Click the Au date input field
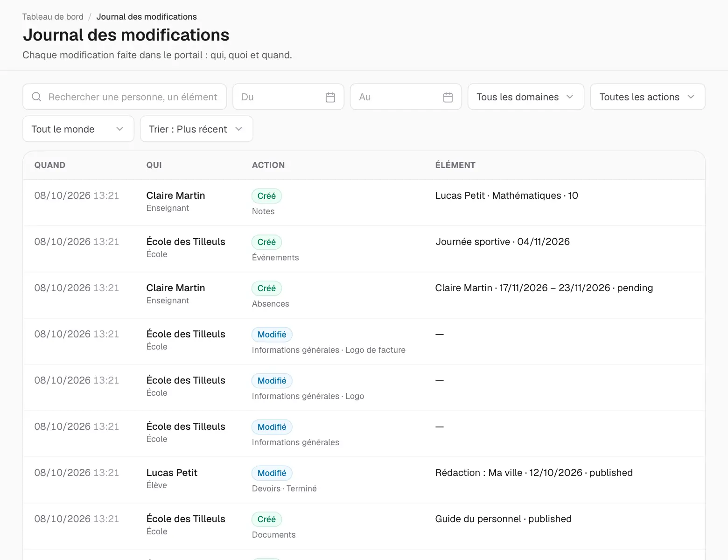Viewport: 728px width, 560px height. [406, 97]
